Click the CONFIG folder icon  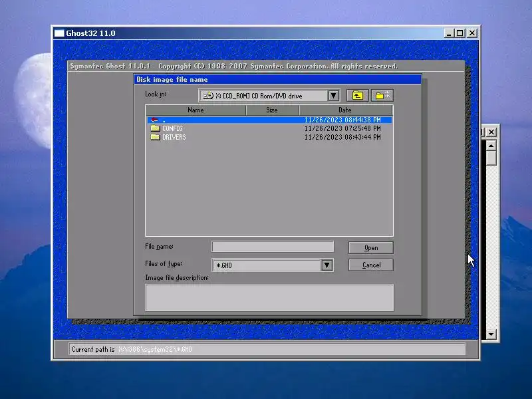[x=155, y=128]
